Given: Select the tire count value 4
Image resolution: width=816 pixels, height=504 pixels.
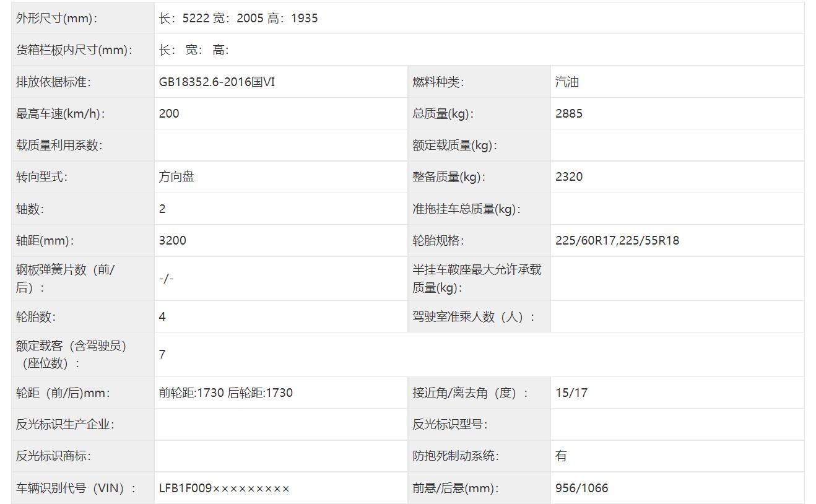Looking at the screenshot, I should pos(162,316).
